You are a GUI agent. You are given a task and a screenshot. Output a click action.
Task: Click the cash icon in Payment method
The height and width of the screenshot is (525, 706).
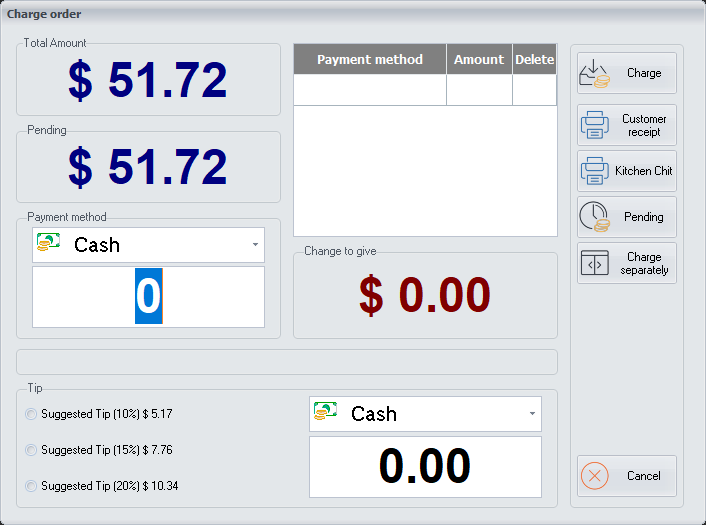[48, 244]
